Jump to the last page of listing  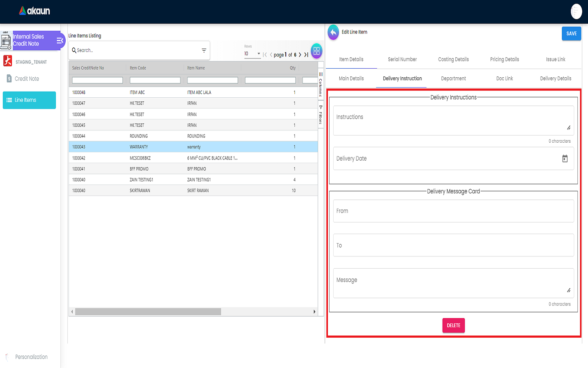click(x=306, y=55)
